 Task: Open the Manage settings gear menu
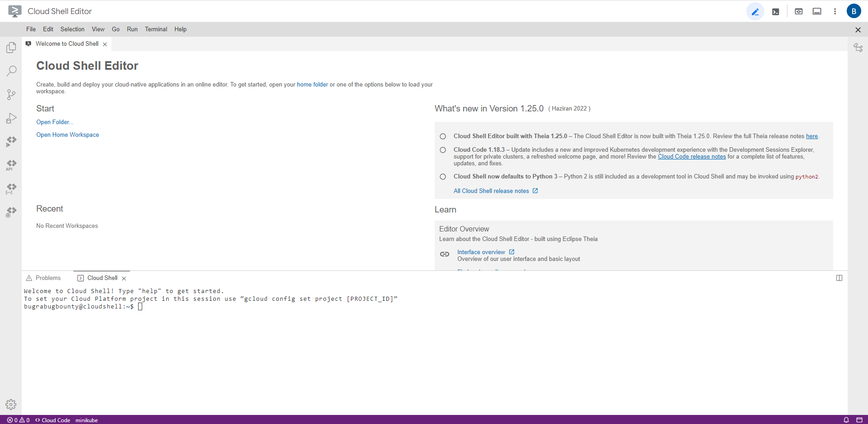coord(11,404)
